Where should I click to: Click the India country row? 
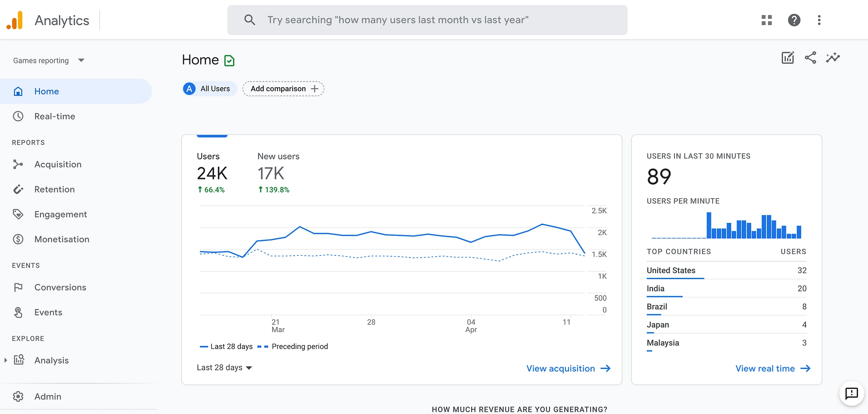(x=727, y=289)
